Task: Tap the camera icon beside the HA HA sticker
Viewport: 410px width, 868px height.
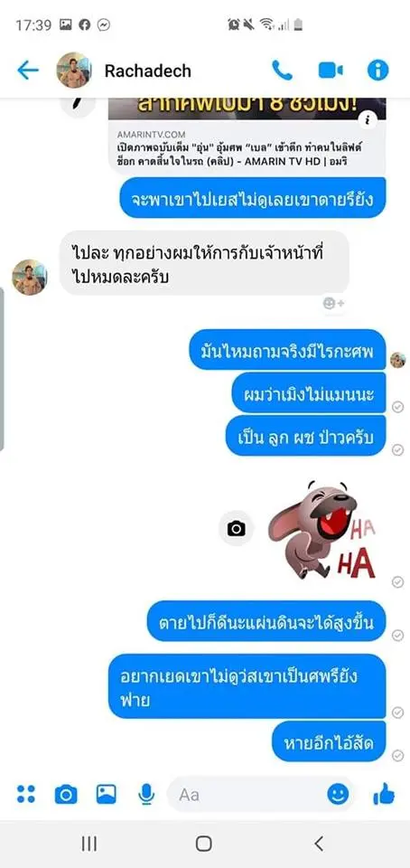Action: (236, 529)
